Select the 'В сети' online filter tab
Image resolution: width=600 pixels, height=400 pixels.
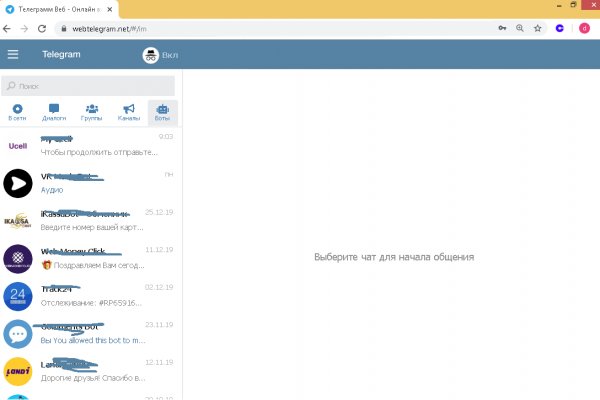(18, 112)
